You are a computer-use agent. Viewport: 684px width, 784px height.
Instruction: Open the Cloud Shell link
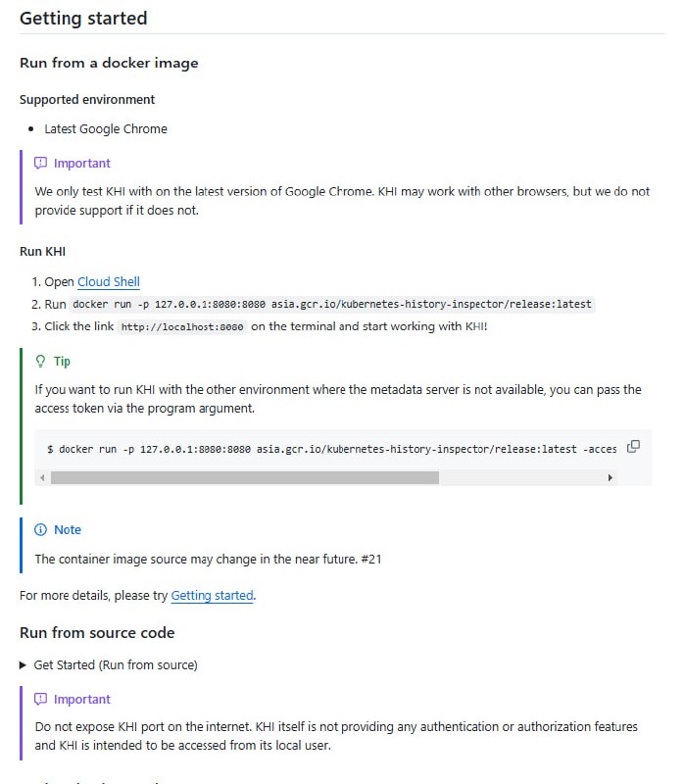coord(108,281)
